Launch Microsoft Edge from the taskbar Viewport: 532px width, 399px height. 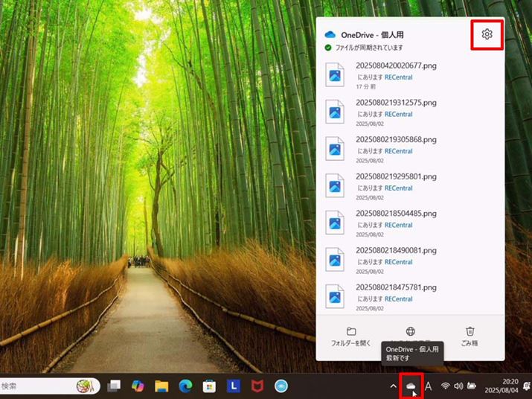tap(185, 386)
